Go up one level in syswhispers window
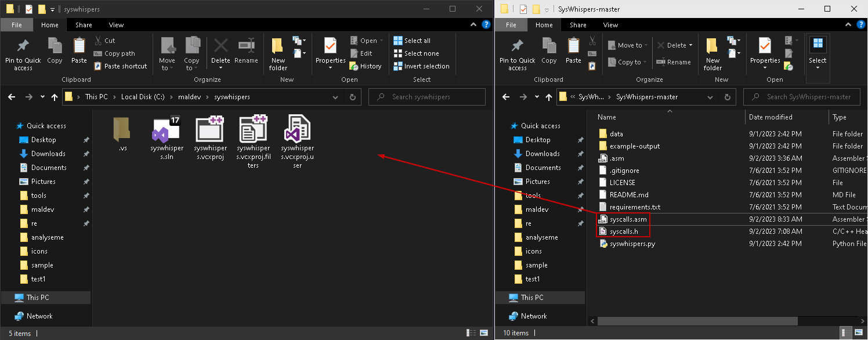 click(x=55, y=97)
